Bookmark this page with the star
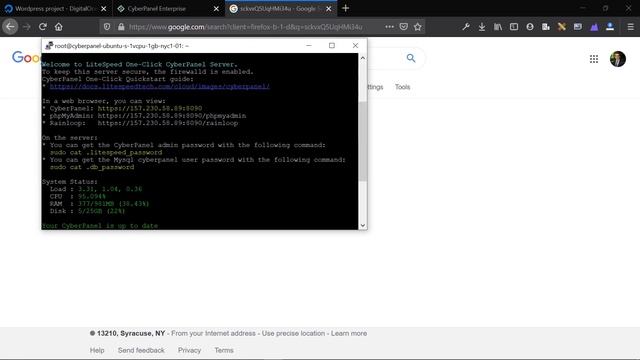Image resolution: width=640 pixels, height=360 pixels. (418, 27)
